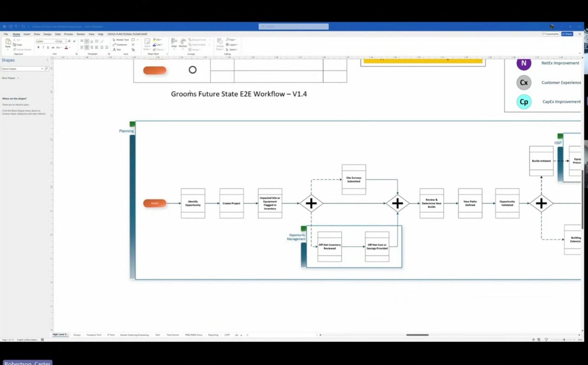
Task: Click the Identify Opportunity process box
Action: 193,203
